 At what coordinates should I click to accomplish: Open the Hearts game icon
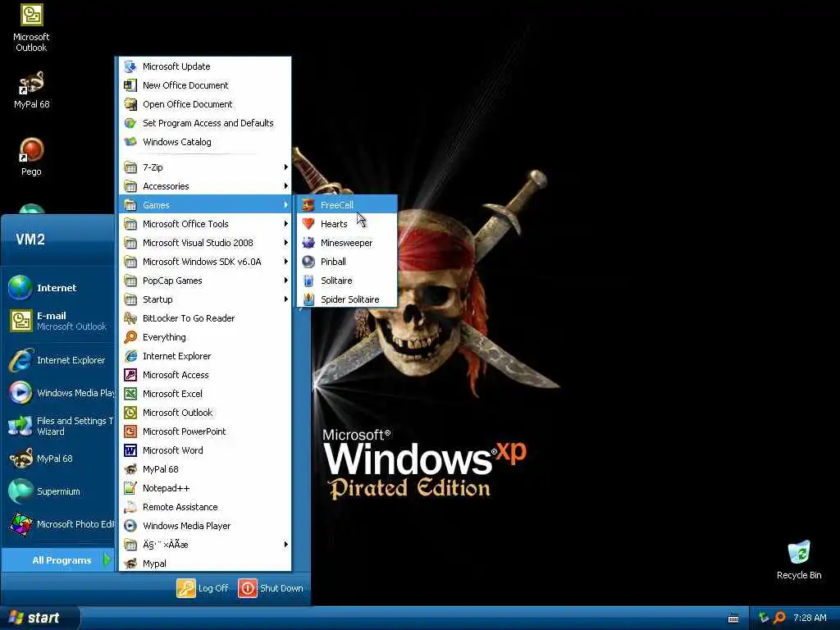click(x=308, y=224)
